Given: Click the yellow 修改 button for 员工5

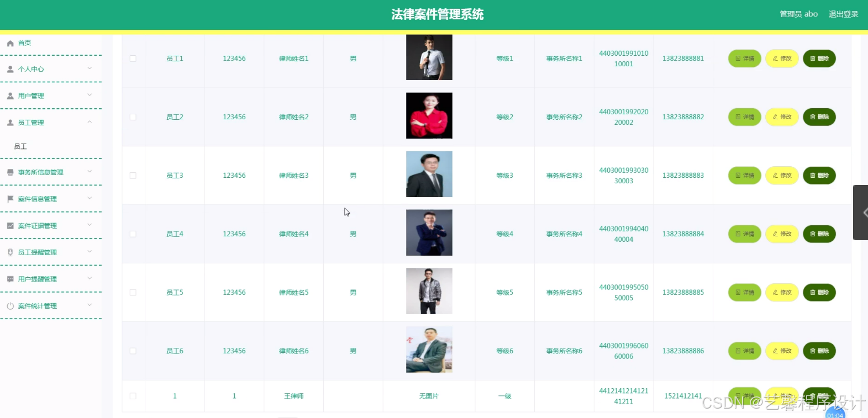Looking at the screenshot, I should click(x=781, y=292).
